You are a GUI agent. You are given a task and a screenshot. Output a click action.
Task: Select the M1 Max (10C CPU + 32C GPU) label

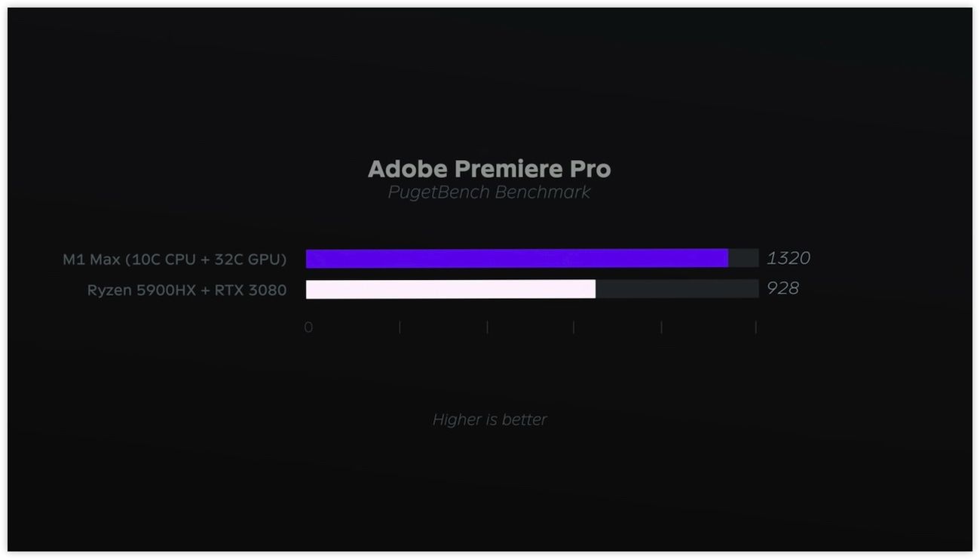pyautogui.click(x=175, y=260)
